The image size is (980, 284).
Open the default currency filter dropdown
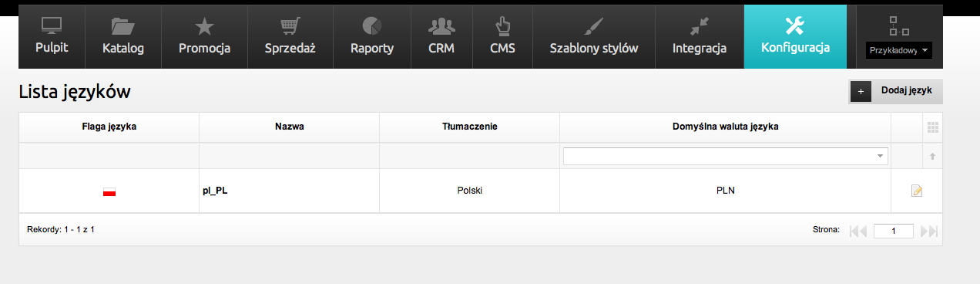[x=725, y=156]
